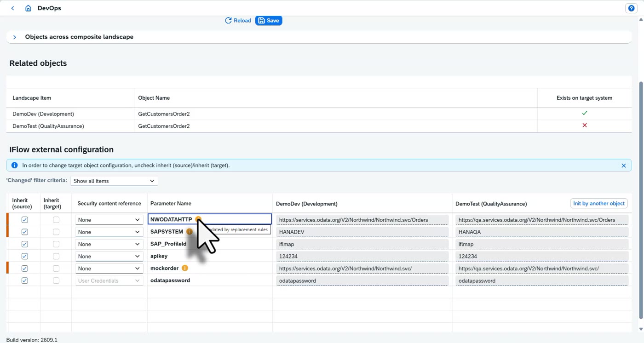This screenshot has height=343, width=644.
Task: Uncheck Inherit (source) for apikey
Action: coord(24,256)
